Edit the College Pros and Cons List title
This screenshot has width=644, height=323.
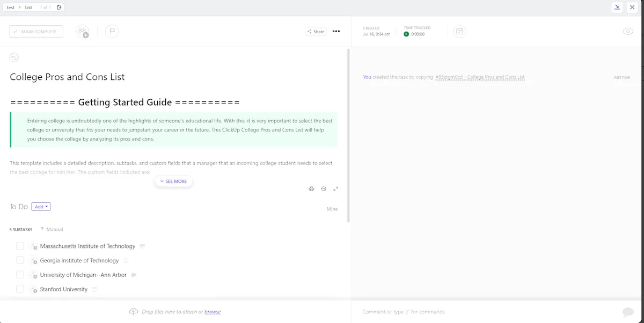click(x=67, y=77)
